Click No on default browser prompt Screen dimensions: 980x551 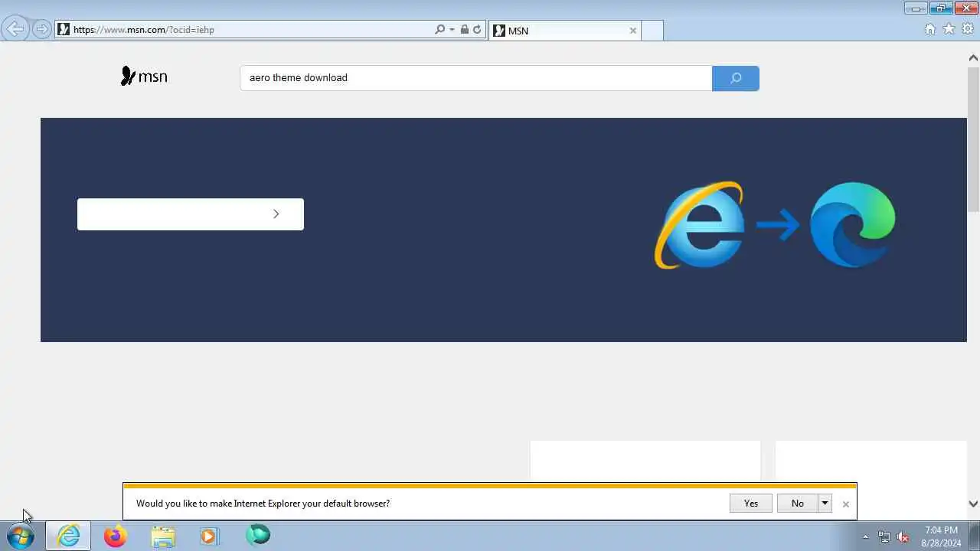797,503
